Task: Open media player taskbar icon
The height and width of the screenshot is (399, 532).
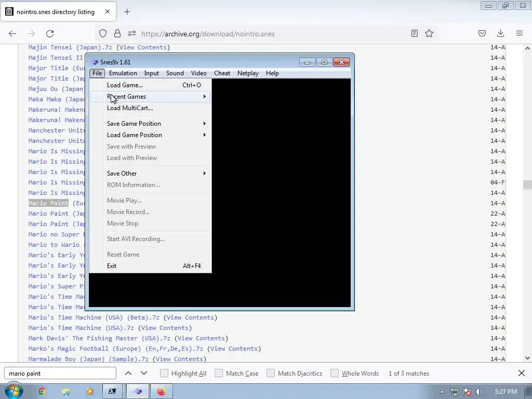Action: 90,392
